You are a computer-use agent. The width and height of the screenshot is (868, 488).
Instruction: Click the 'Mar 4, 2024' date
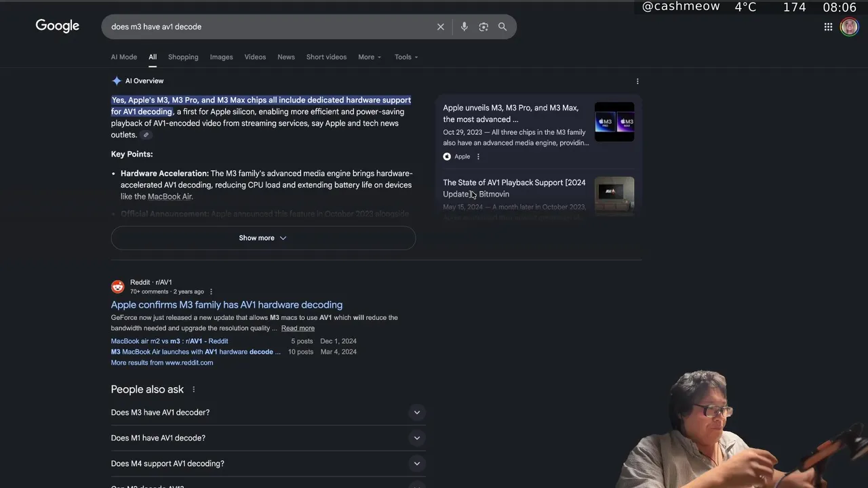point(338,352)
